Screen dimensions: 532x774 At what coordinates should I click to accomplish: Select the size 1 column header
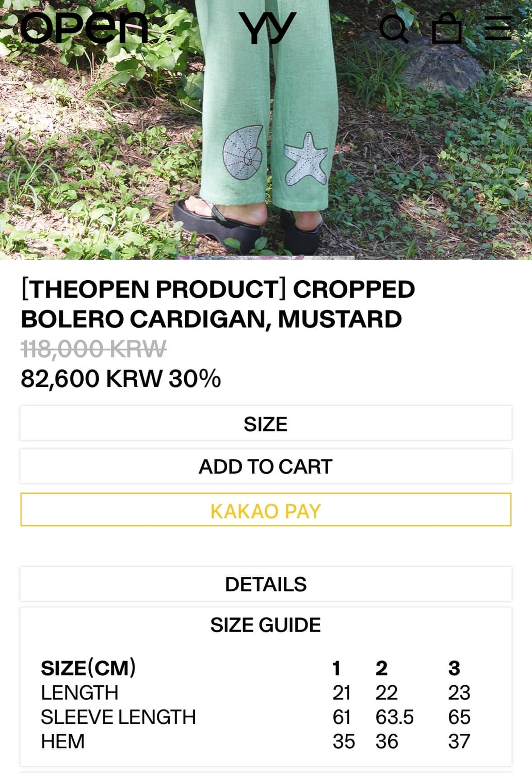click(336, 668)
